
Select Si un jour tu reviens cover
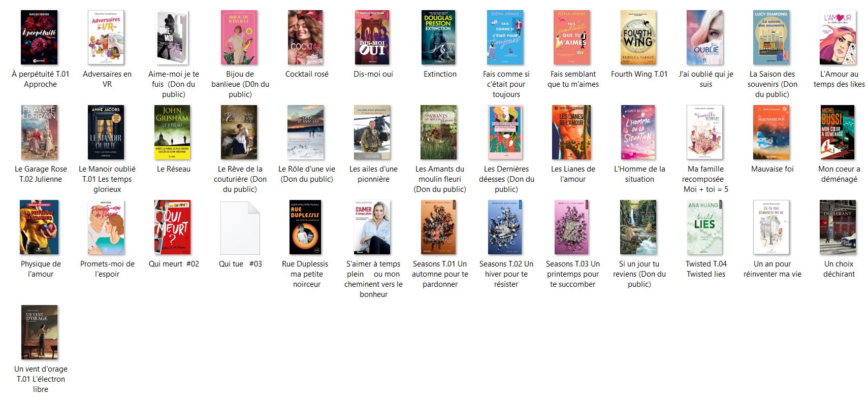click(x=638, y=227)
